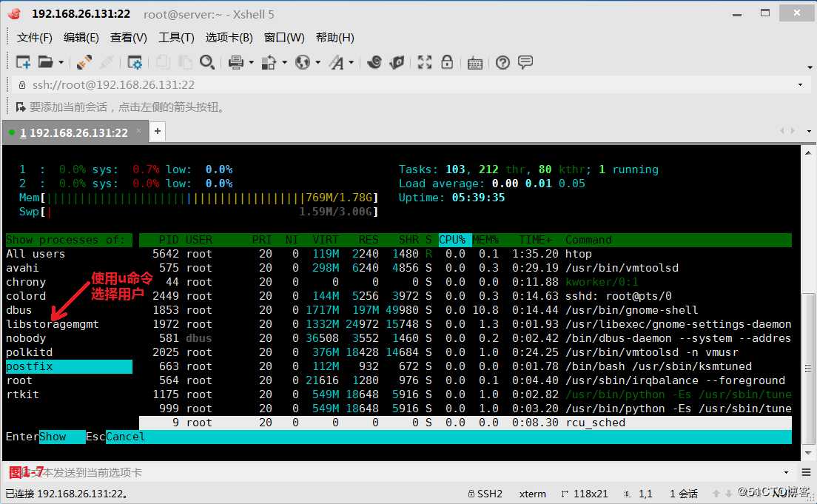Click the Font icon
The height and width of the screenshot is (504, 817).
click(x=337, y=63)
